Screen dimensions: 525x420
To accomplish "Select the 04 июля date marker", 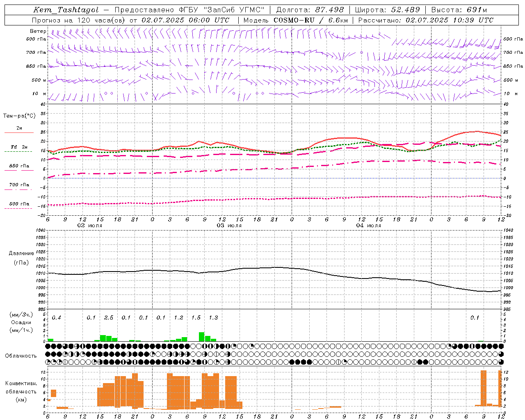I will pos(369,226).
